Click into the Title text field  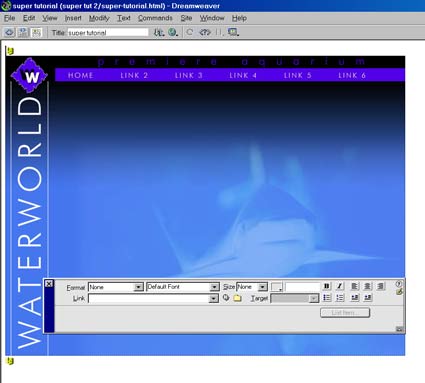(108, 32)
